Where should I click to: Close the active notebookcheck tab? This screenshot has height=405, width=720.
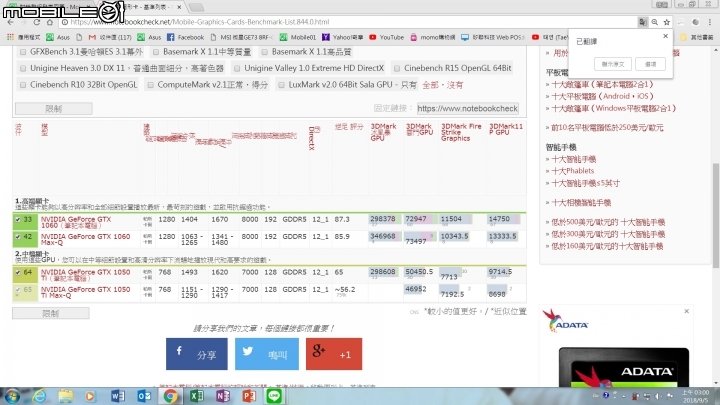179,7
